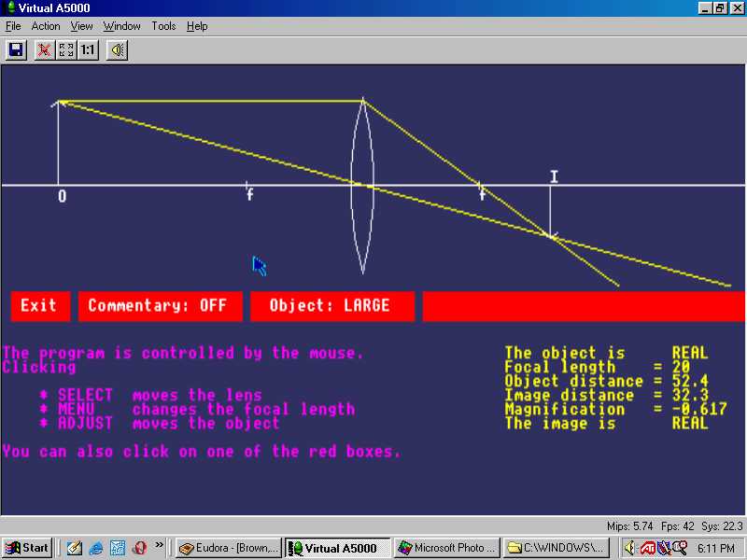Image resolution: width=747 pixels, height=560 pixels.
Task: Toggle the Object: LARGE size box
Action: pos(331,306)
